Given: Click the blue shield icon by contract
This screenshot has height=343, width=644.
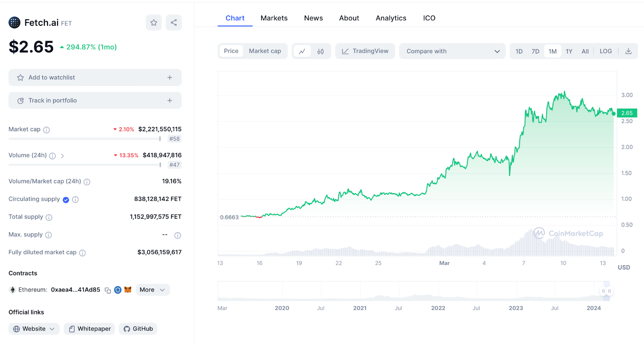Looking at the screenshot, I should point(118,290).
